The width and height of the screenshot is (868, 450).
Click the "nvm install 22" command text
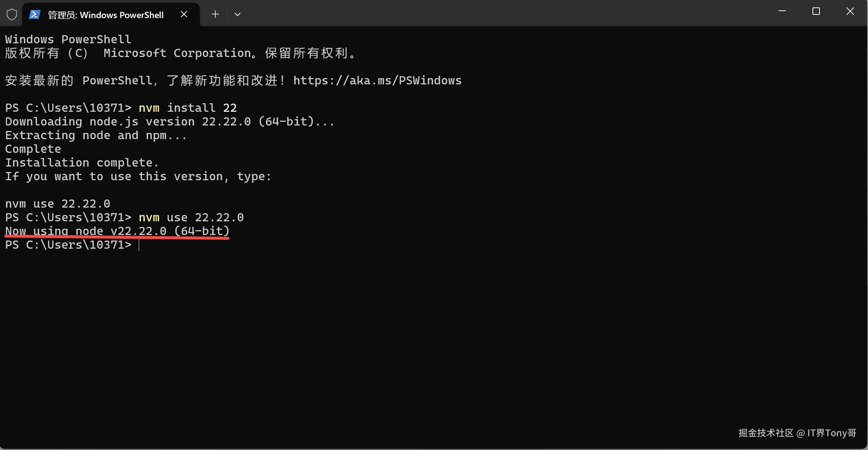pyautogui.click(x=188, y=108)
